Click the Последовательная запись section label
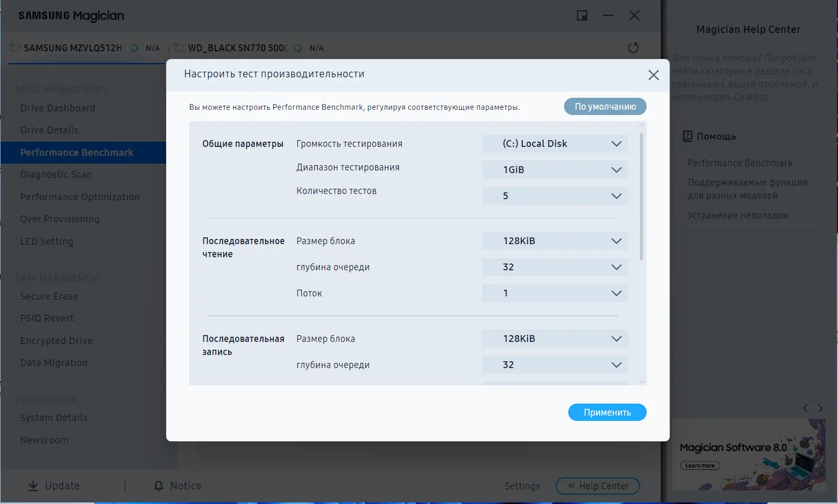The image size is (838, 504). (x=244, y=346)
